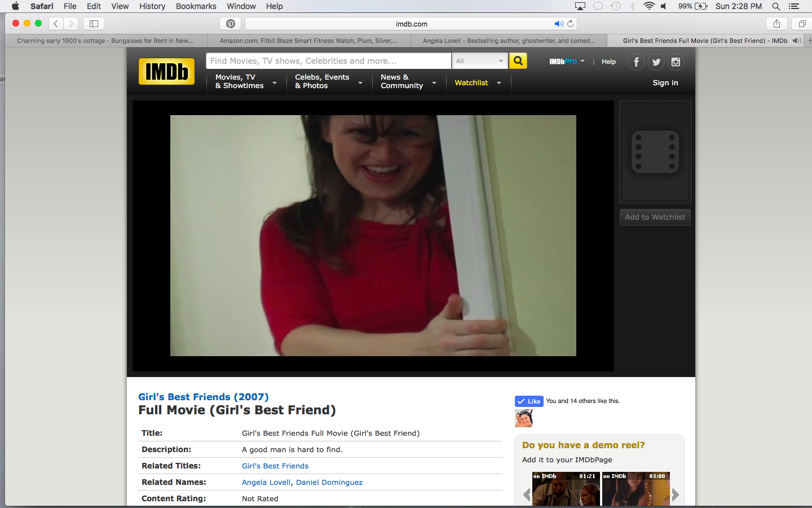Screen dimensions: 812x508
Task: Open the All search category dropdown
Action: pos(480,61)
